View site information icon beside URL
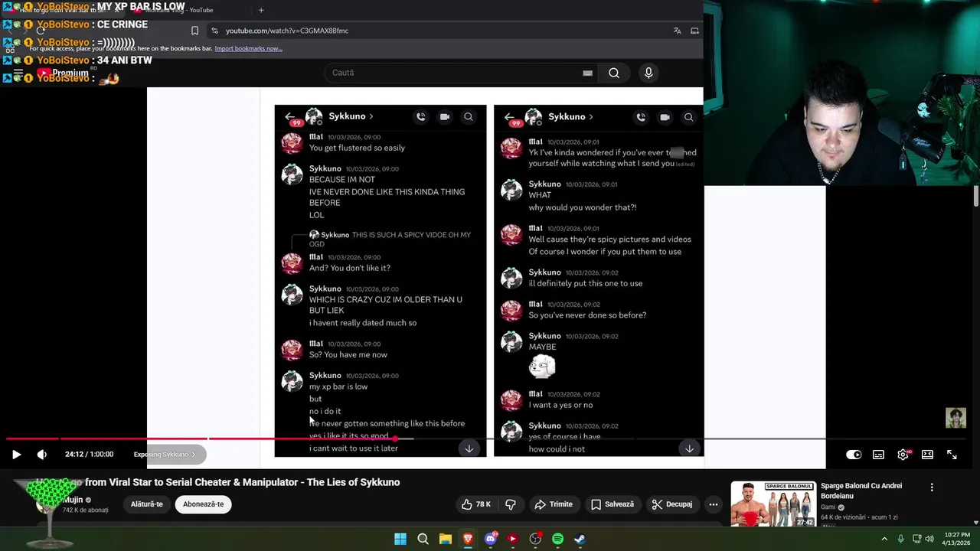This screenshot has height=551, width=980. (x=214, y=31)
